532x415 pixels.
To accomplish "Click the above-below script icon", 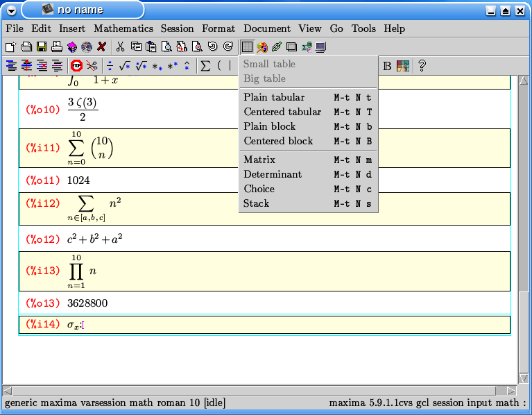I will click(187, 65).
